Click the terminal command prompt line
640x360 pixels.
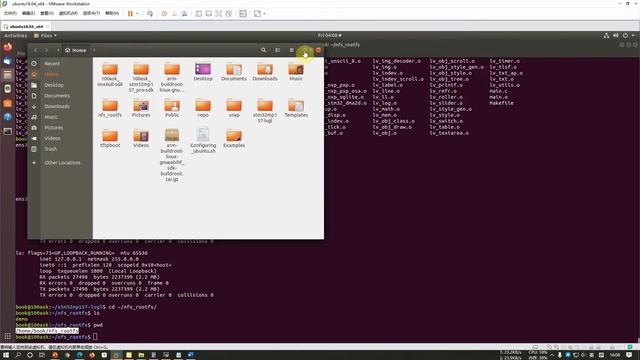pyautogui.click(x=57, y=337)
